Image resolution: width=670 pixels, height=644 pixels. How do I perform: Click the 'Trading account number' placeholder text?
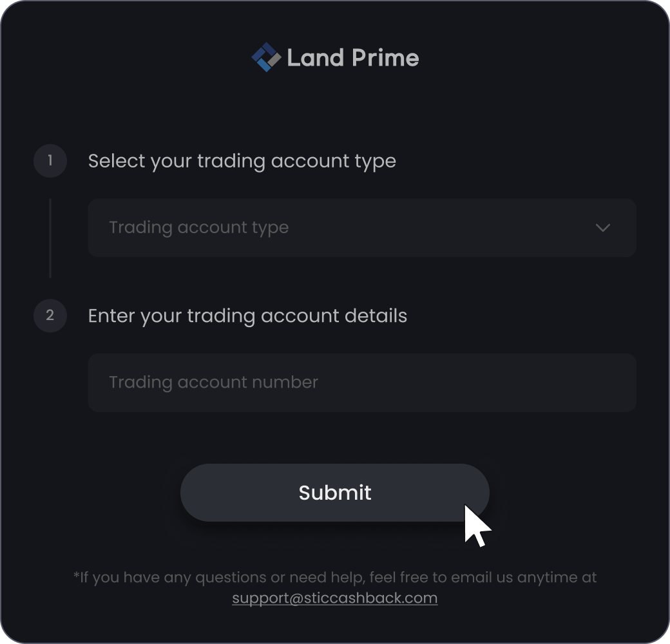click(x=213, y=383)
